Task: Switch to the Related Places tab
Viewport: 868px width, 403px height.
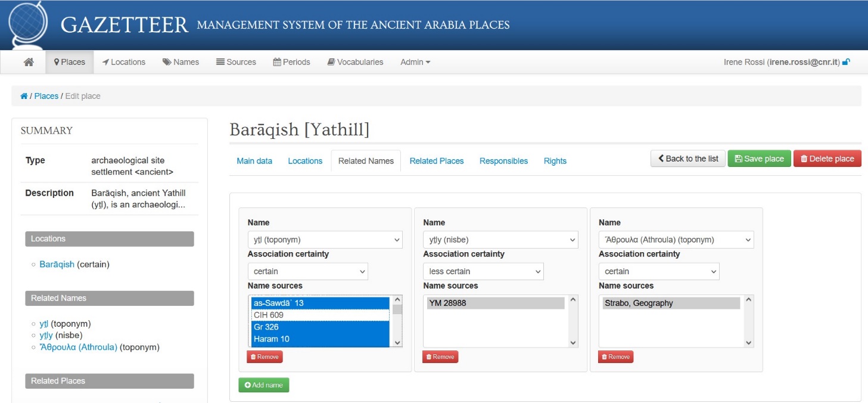Action: click(436, 161)
